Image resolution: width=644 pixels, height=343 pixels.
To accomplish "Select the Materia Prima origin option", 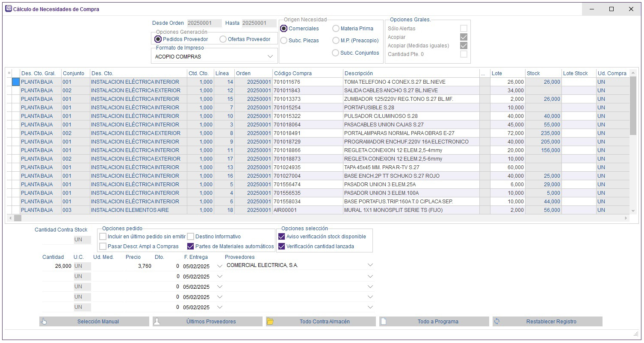I will [336, 29].
